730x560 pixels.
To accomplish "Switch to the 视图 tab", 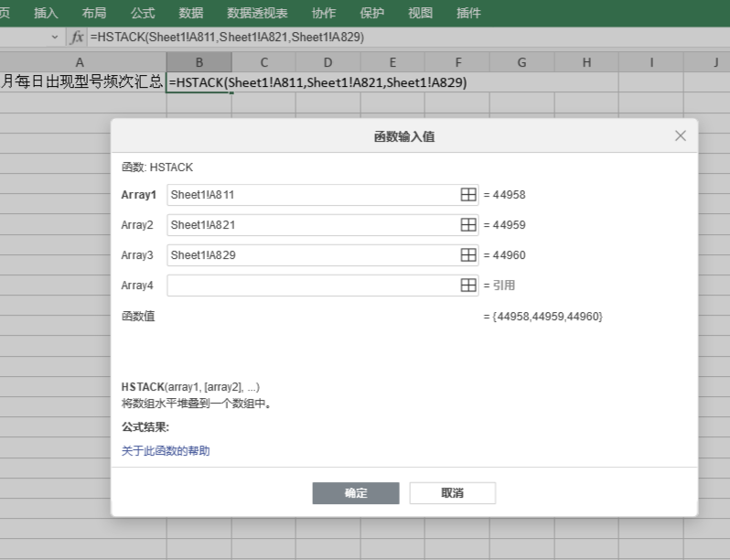I will point(421,13).
